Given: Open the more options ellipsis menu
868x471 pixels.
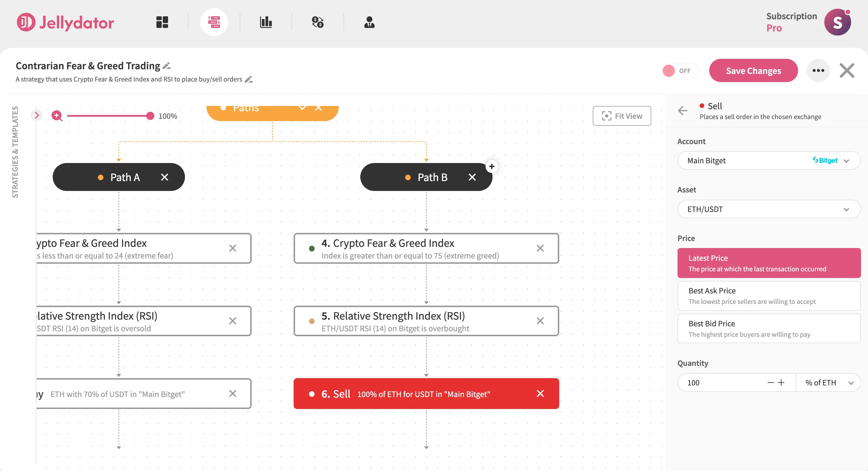Looking at the screenshot, I should [818, 70].
